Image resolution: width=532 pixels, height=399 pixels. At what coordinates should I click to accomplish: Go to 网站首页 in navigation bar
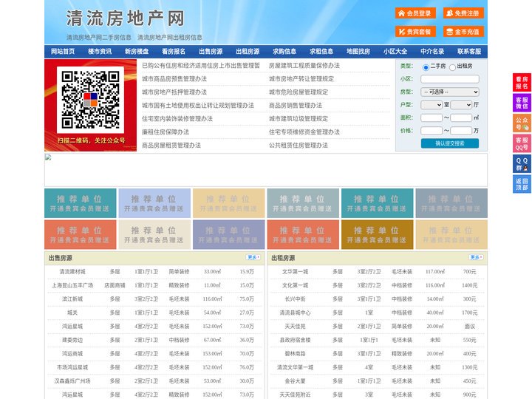pyautogui.click(x=63, y=52)
